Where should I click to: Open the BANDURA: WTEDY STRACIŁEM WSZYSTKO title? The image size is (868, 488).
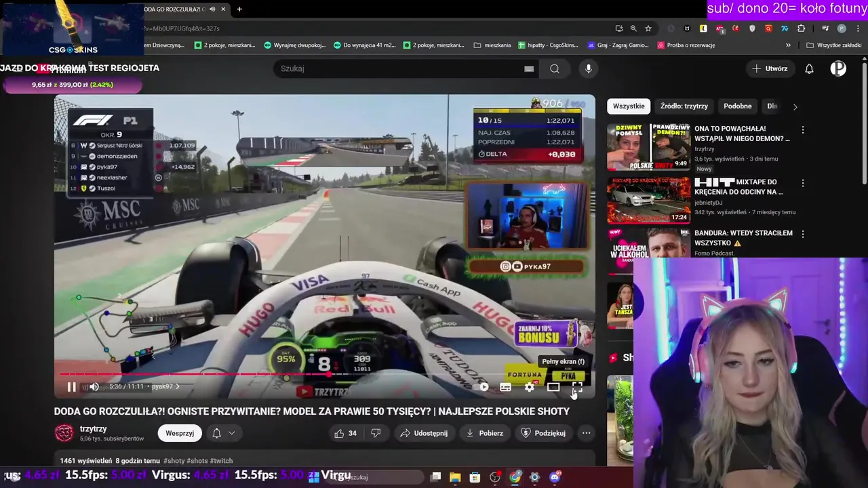point(743,238)
